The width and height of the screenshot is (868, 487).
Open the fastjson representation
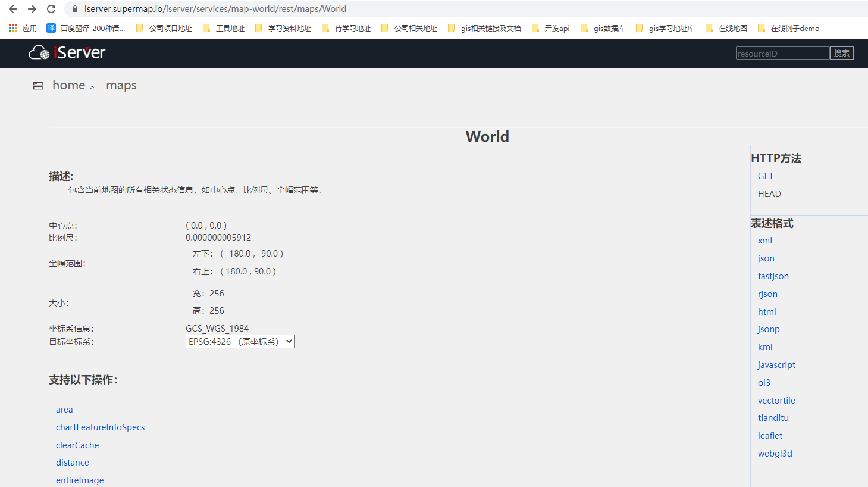(773, 276)
